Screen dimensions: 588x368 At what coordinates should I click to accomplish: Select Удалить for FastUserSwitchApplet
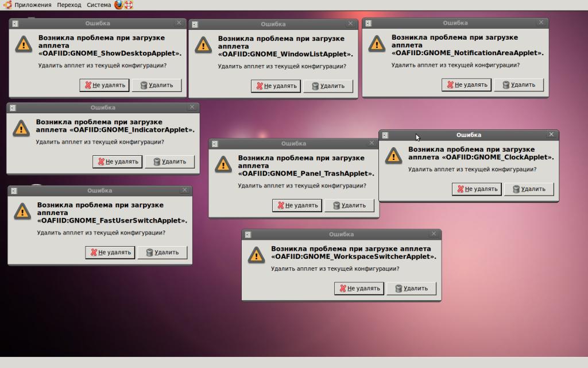pyautogui.click(x=162, y=252)
